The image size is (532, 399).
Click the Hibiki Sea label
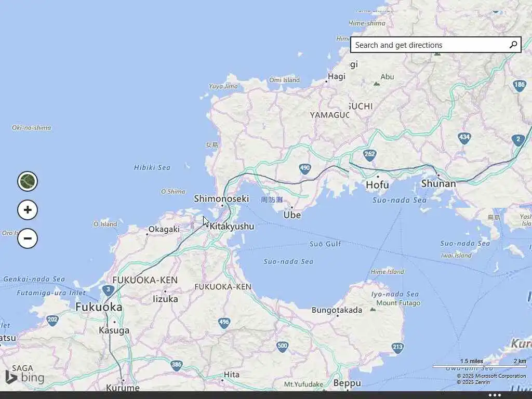pos(152,167)
